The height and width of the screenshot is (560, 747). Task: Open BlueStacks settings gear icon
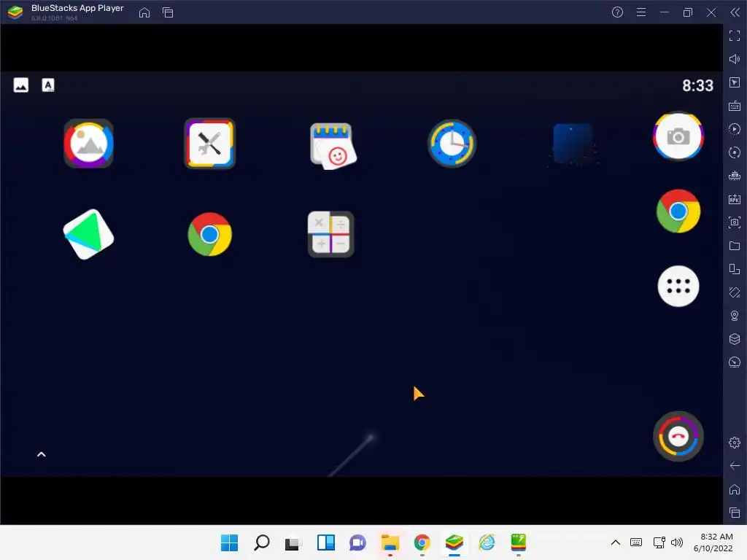coord(735,443)
